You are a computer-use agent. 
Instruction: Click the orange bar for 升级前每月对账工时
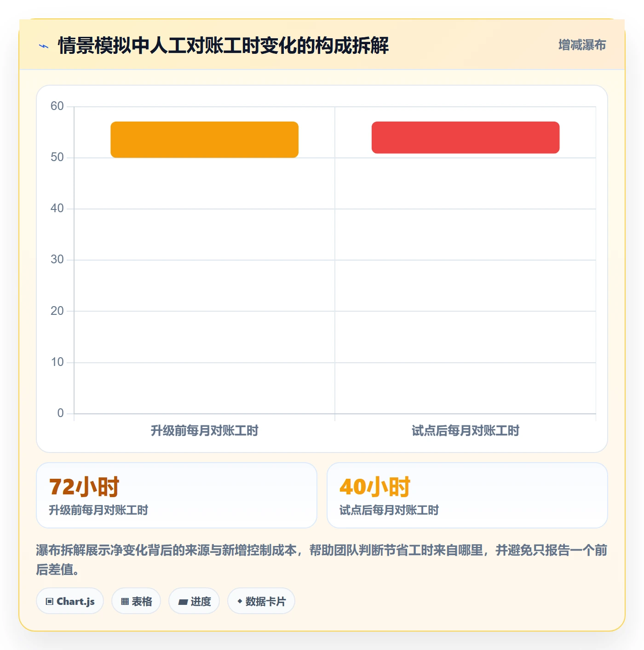[x=204, y=139]
